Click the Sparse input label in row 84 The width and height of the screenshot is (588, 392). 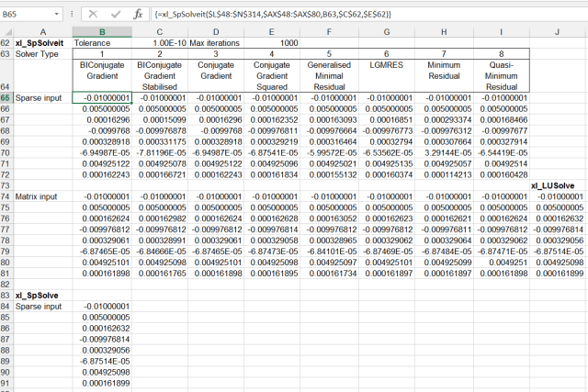(x=43, y=307)
